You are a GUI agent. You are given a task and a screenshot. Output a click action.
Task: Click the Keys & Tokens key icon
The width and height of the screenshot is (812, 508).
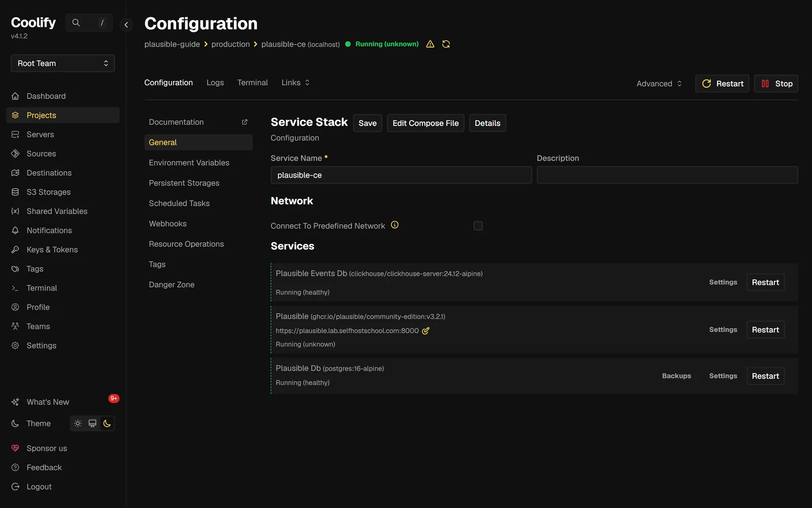pyautogui.click(x=15, y=249)
